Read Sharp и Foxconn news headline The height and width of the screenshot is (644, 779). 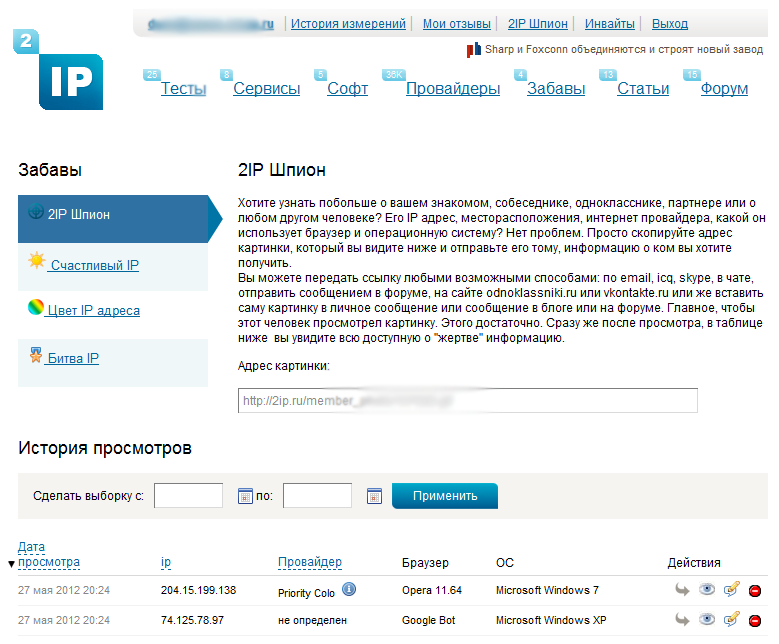pyautogui.click(x=624, y=49)
